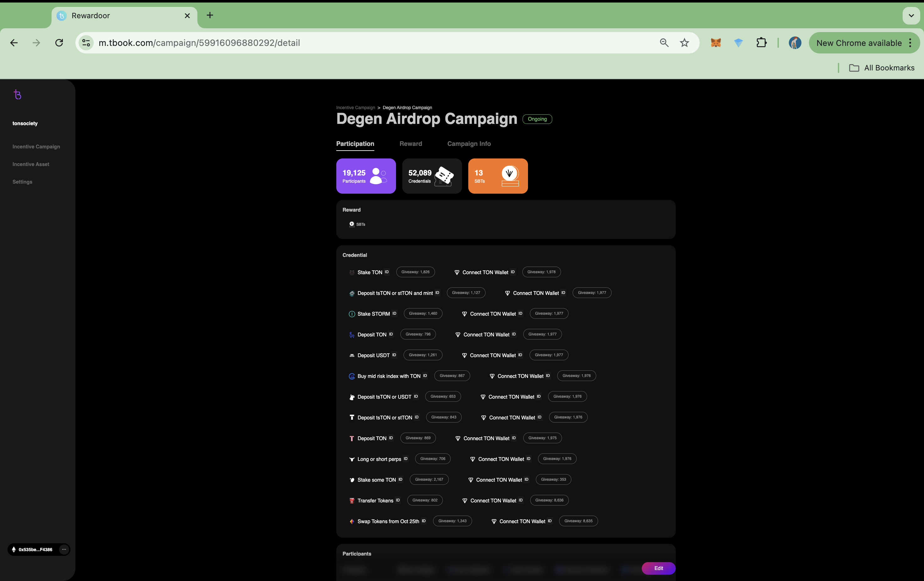Screen dimensions: 924x581
Task: Click the MetaMask fox extension icon
Action: (x=716, y=42)
